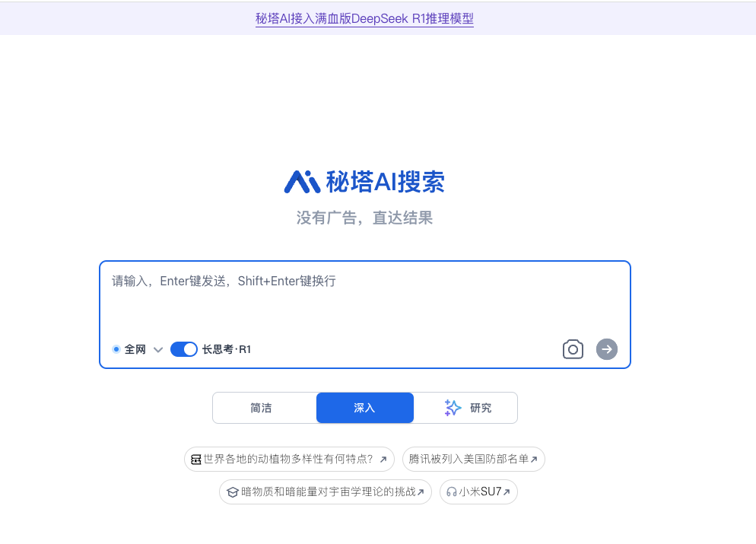Select the 全网 radio option

pyautogui.click(x=116, y=349)
